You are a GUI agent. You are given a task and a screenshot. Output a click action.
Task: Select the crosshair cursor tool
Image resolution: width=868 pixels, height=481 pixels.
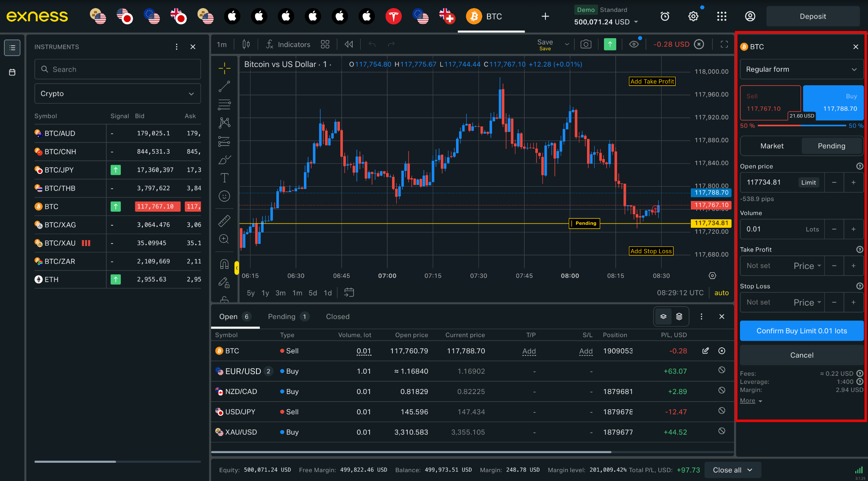click(224, 68)
